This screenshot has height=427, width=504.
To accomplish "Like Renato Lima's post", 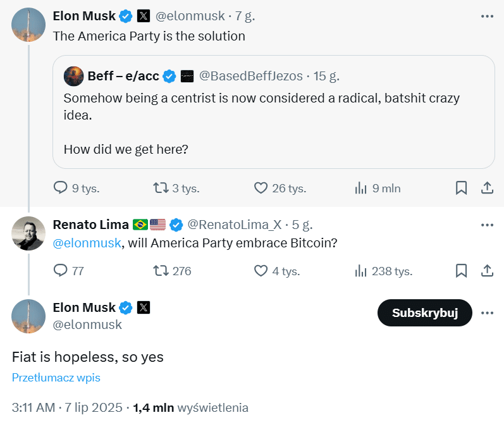I will tap(261, 271).
